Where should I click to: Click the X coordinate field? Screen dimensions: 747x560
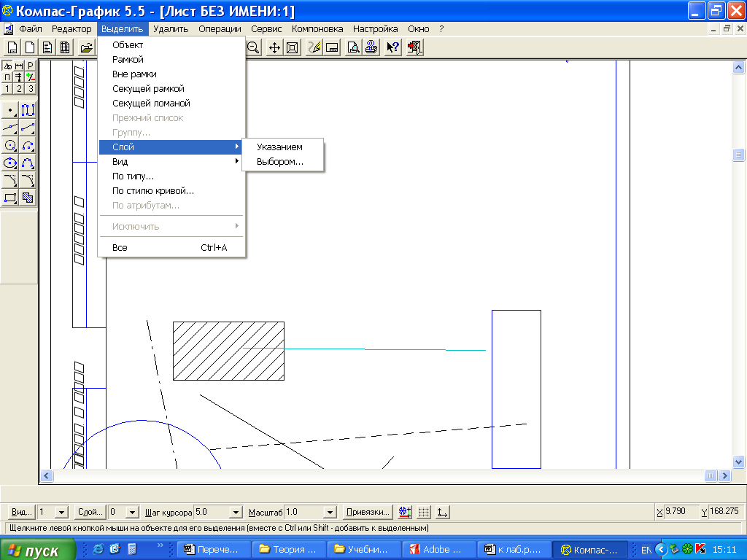pyautogui.click(x=681, y=511)
